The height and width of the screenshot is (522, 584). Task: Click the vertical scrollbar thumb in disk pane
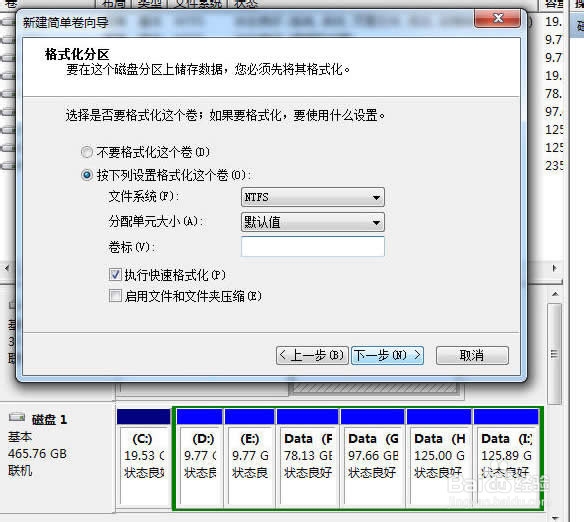click(x=555, y=354)
